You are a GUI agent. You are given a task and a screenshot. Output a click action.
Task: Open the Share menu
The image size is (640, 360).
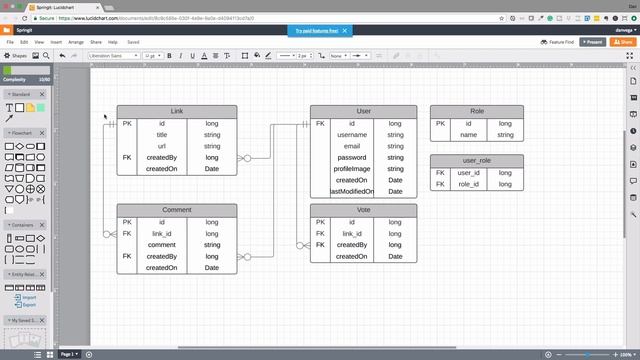click(x=96, y=42)
